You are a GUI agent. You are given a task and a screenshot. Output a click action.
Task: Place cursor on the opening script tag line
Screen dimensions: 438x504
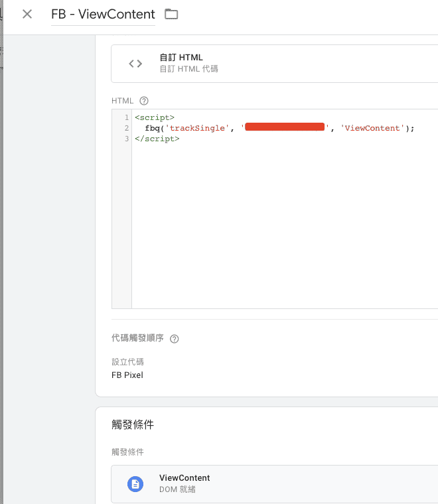click(155, 117)
